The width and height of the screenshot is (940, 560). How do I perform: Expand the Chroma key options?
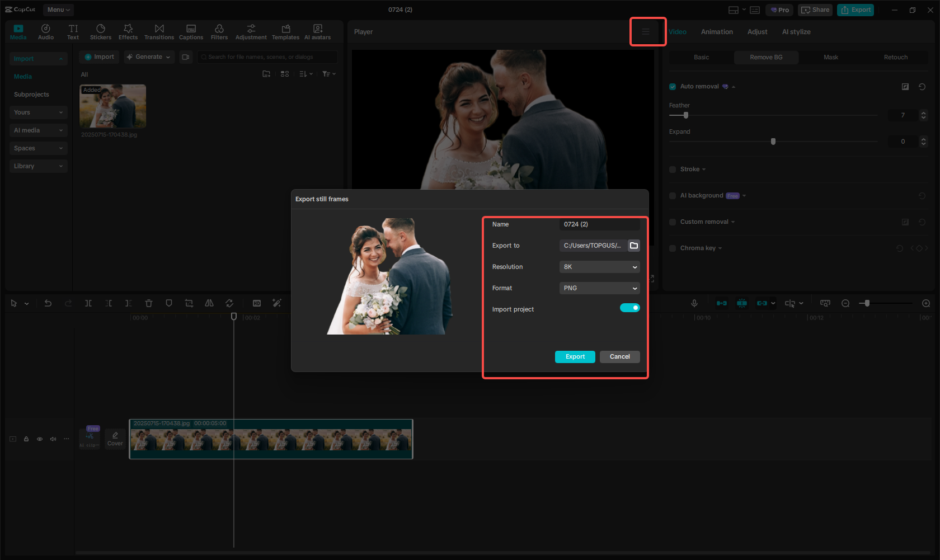pyautogui.click(x=720, y=248)
